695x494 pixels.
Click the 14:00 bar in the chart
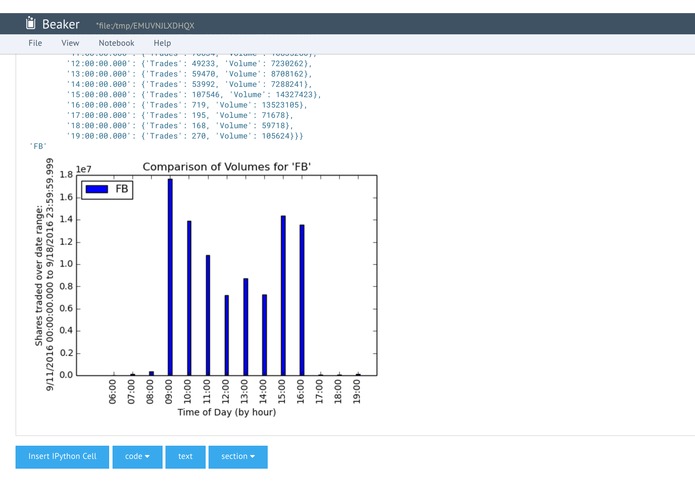pos(265,335)
